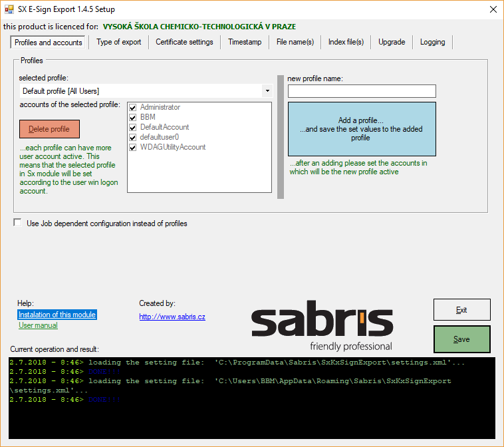Uncheck the WDAGUtilityAccount entry
This screenshot has height=447, width=504.
(x=133, y=147)
